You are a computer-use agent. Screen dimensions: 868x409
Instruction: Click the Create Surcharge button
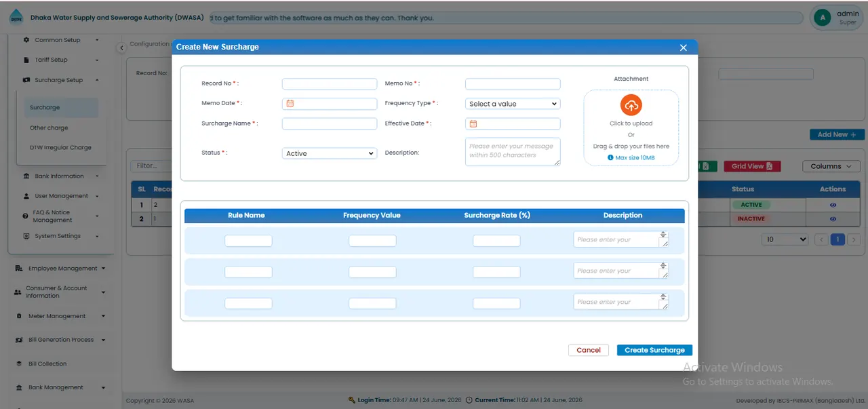click(654, 350)
